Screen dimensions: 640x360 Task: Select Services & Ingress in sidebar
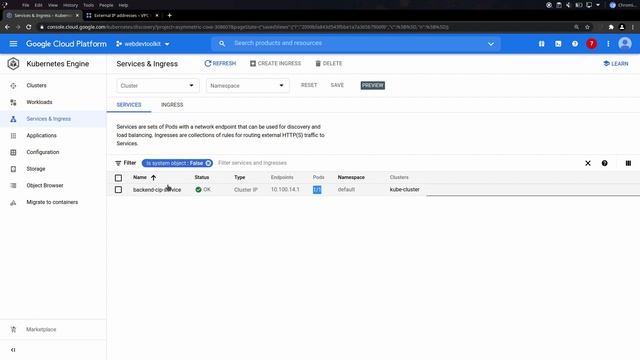pos(49,119)
